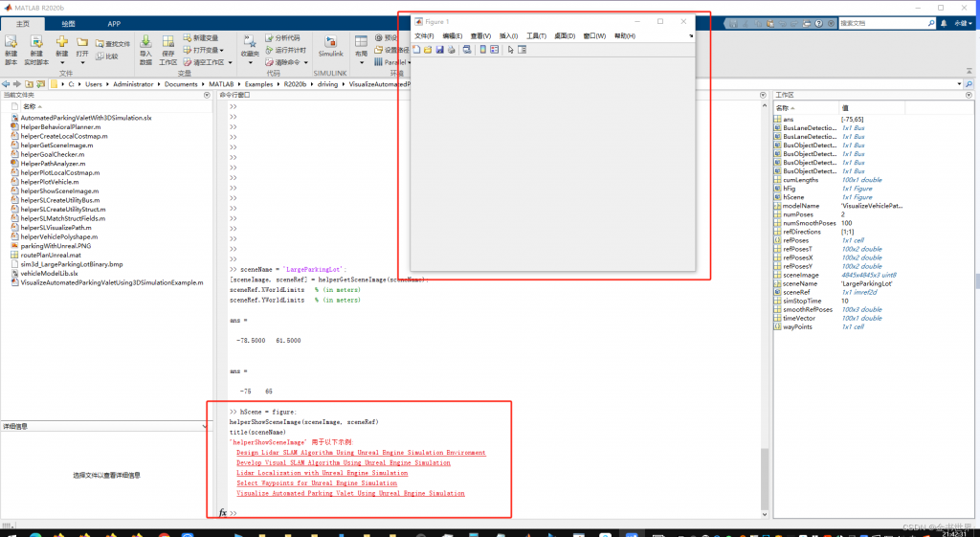This screenshot has width=980, height=537.
Task: Click 新建变量 new variable
Action: click(x=201, y=38)
